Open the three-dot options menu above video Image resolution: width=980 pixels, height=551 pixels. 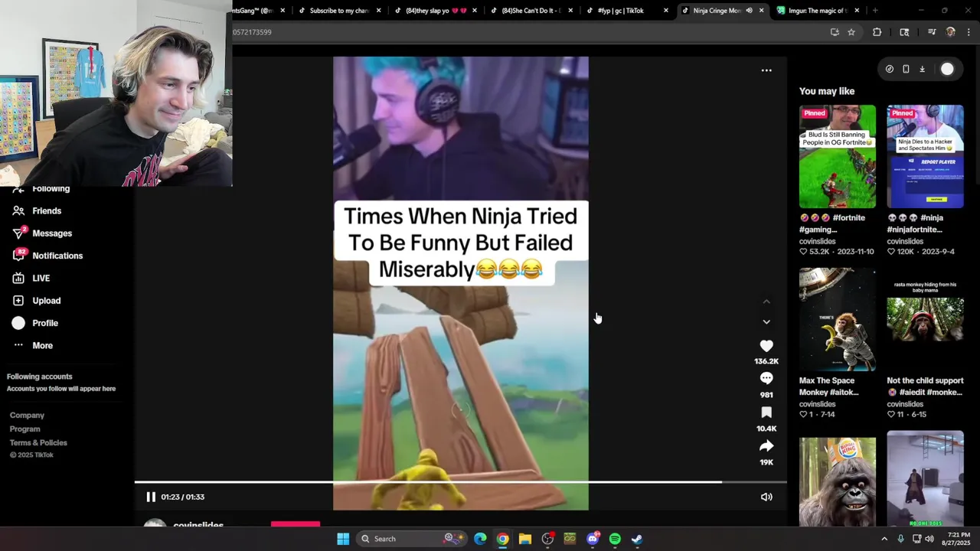pos(766,70)
